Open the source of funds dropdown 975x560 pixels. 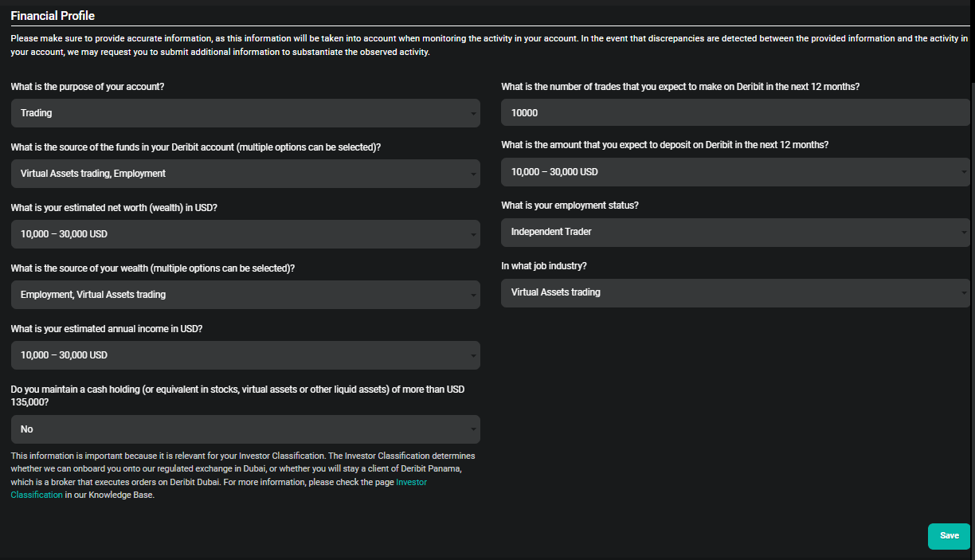tap(245, 172)
